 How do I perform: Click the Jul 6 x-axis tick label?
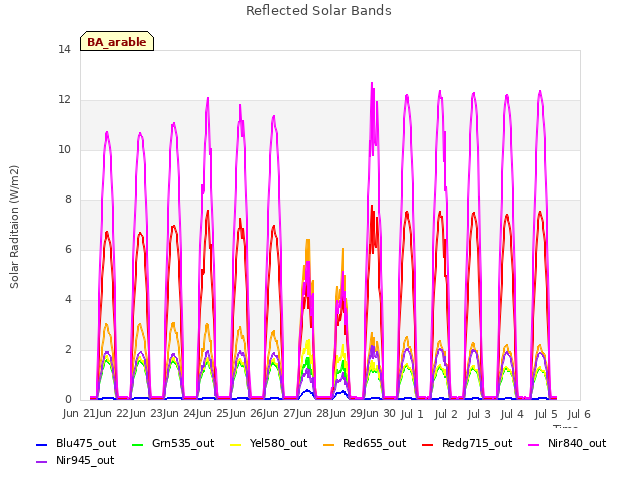[x=579, y=414]
